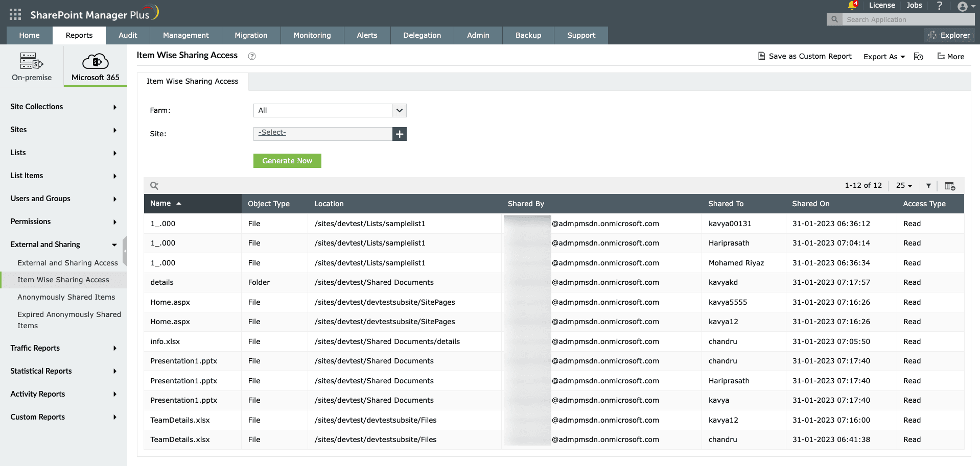Screen dimensions: 980x466
Task: Expand the Custom Reports section
Action: (x=63, y=417)
